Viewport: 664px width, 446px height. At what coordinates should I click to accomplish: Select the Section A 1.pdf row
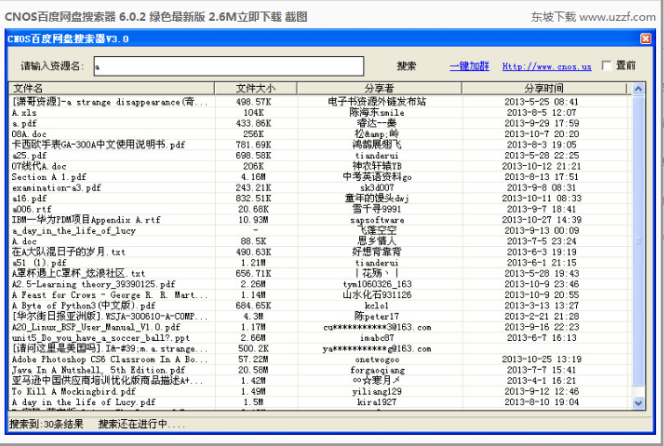pyautogui.click(x=318, y=177)
